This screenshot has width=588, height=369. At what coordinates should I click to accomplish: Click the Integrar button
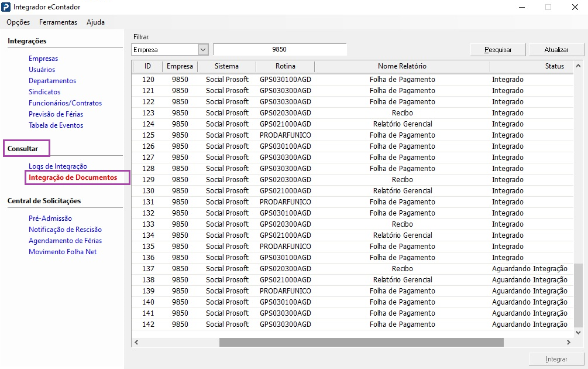[x=556, y=358]
